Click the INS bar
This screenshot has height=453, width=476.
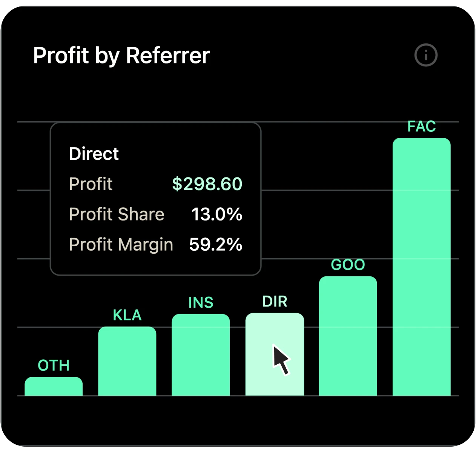coord(200,355)
